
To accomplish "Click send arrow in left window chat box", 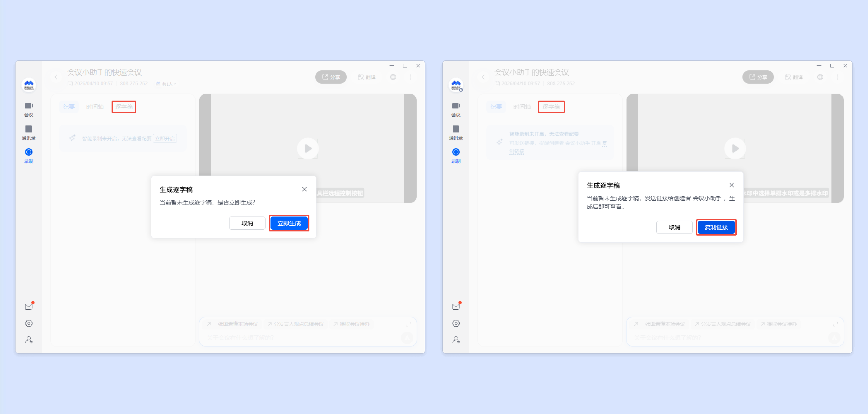I will coord(407,337).
